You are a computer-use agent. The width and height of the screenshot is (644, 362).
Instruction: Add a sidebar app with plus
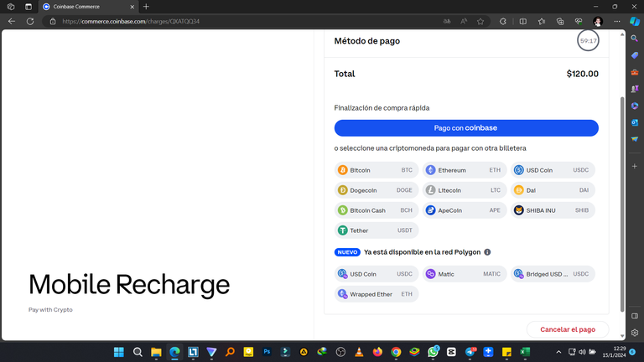635,166
